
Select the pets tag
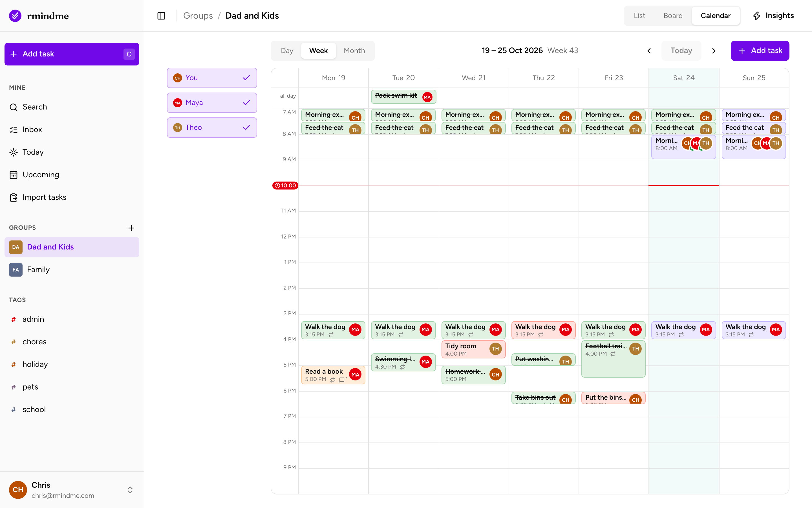(x=72, y=387)
